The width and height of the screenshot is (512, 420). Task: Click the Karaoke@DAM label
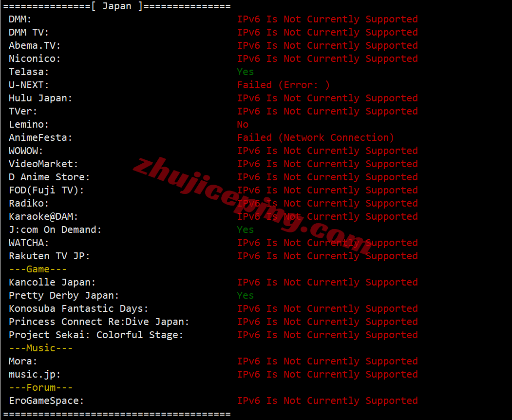[x=43, y=216]
